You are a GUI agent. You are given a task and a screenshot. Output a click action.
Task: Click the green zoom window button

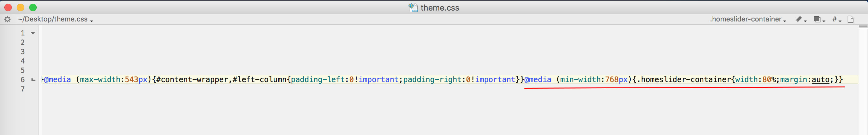[33, 7]
